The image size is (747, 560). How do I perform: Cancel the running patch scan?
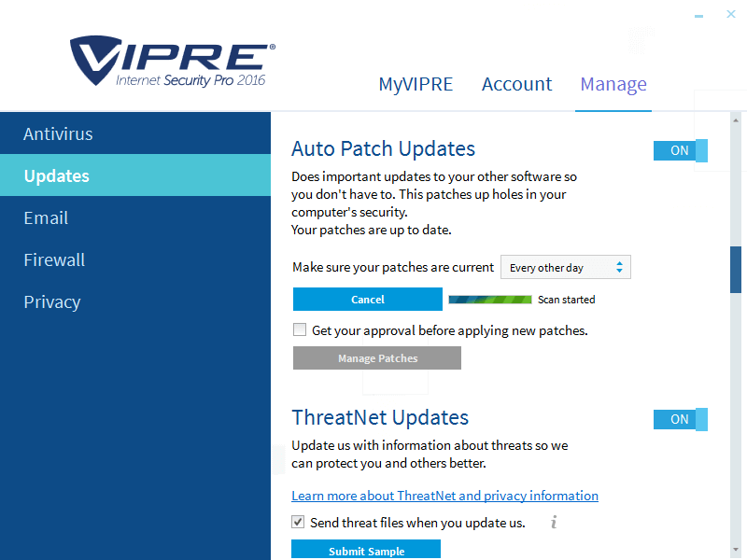tap(367, 299)
